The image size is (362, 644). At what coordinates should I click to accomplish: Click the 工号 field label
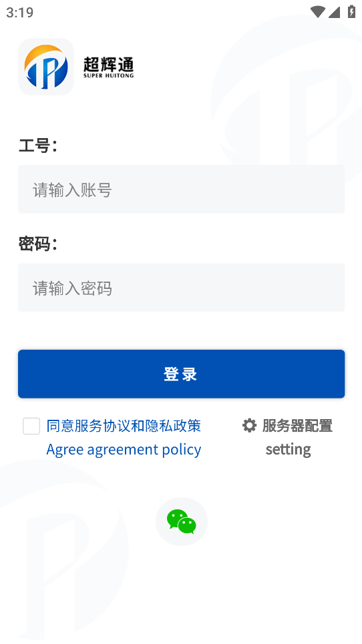(x=37, y=145)
